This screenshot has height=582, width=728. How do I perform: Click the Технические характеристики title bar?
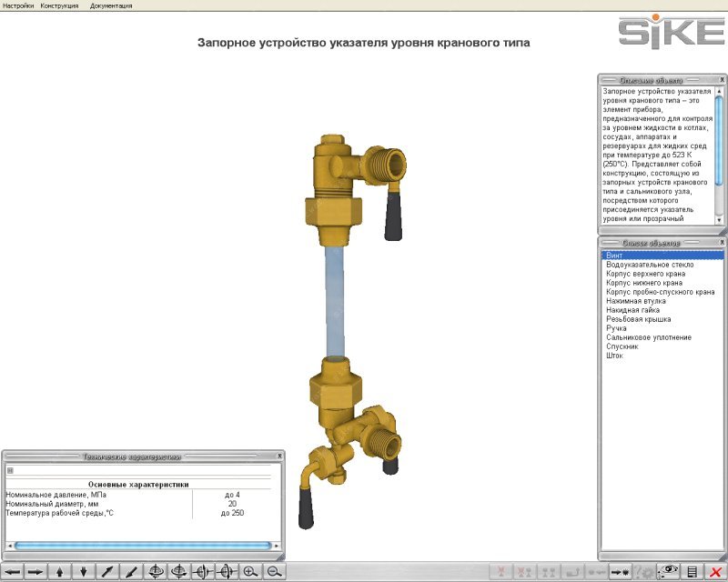pos(138,457)
